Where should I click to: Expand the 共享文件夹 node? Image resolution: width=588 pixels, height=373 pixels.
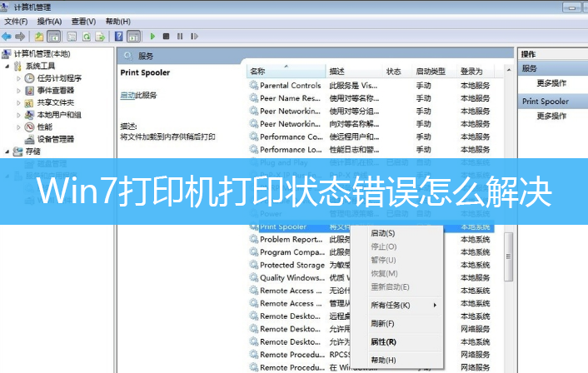(18, 102)
